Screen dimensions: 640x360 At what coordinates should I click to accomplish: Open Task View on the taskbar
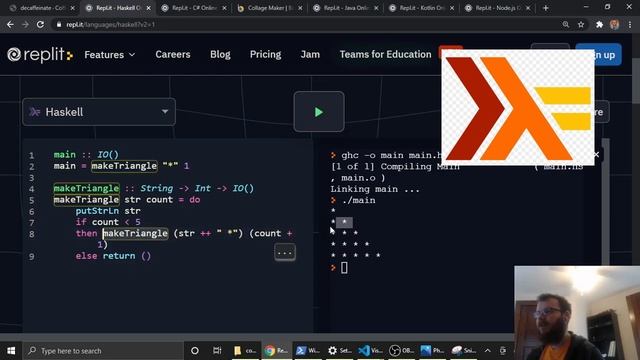tap(217, 351)
